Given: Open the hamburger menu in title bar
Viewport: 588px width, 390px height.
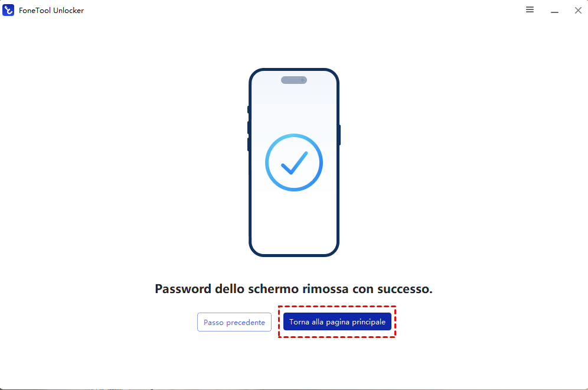Looking at the screenshot, I should 530,10.
